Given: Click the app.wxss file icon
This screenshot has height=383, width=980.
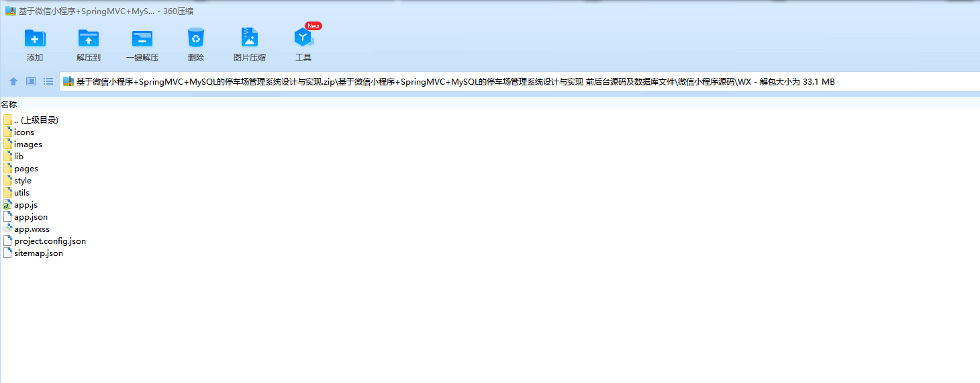Looking at the screenshot, I should [x=7, y=228].
